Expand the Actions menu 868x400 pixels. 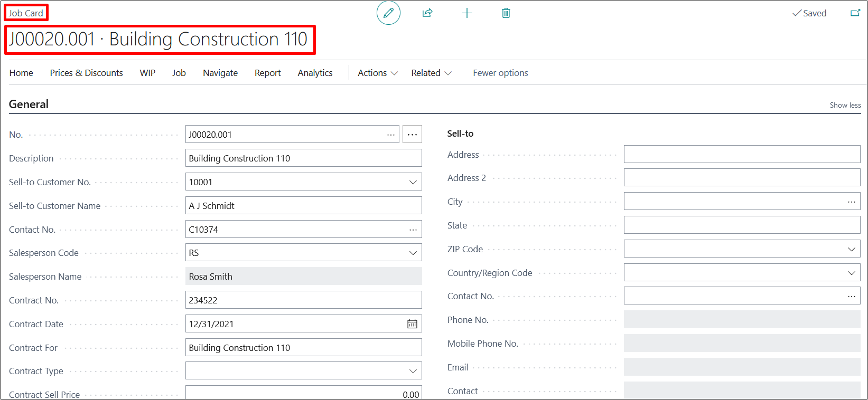[x=377, y=73]
